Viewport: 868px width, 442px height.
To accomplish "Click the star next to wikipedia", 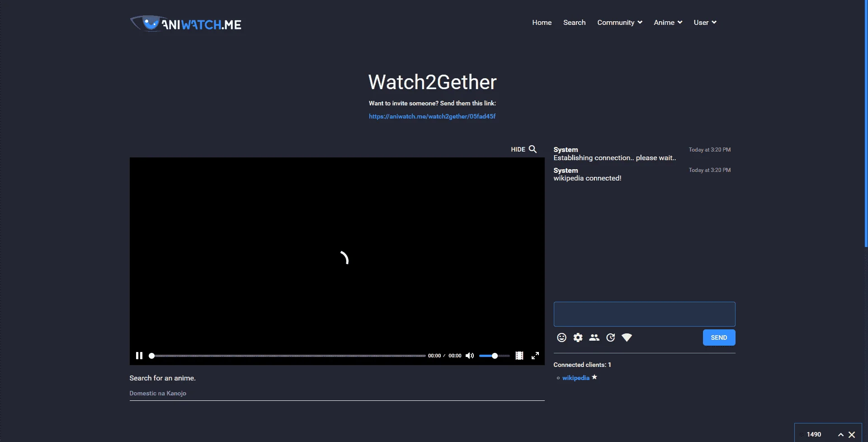I will coord(594,377).
